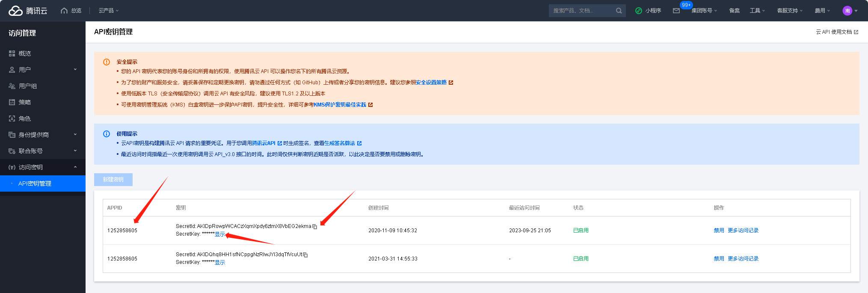Click the 身份提供商 icon in sidebar
This screenshot has width=868, height=293.
pyautogui.click(x=12, y=135)
